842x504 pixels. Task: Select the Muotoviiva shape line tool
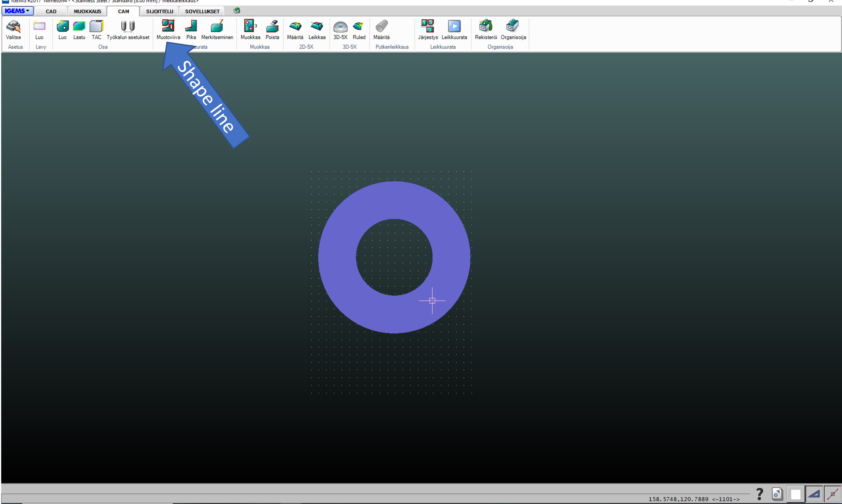click(168, 30)
